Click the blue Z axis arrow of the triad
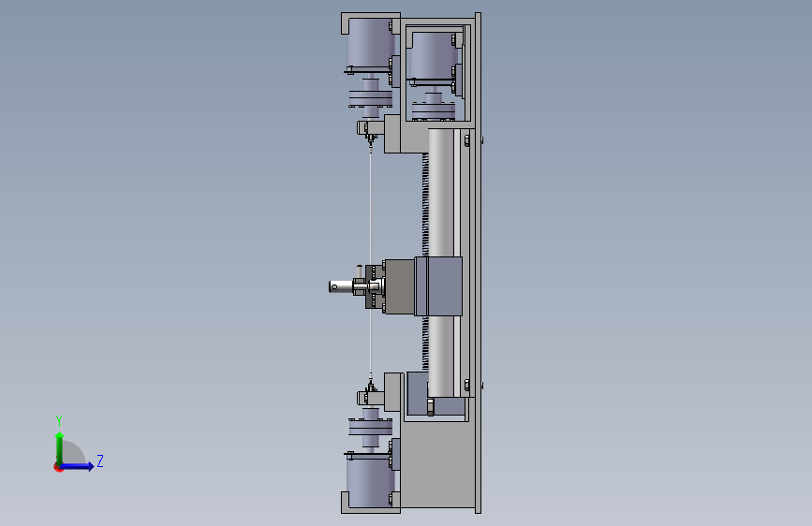The height and width of the screenshot is (526, 812). point(78,466)
